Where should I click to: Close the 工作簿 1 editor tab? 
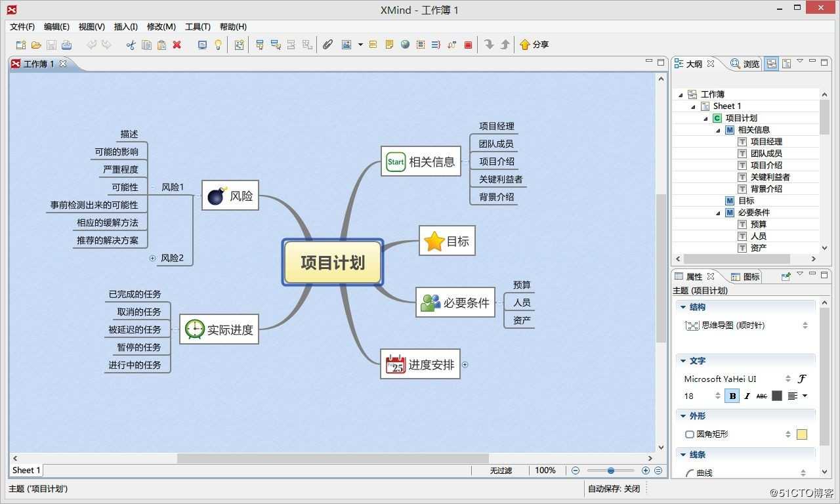[63, 64]
